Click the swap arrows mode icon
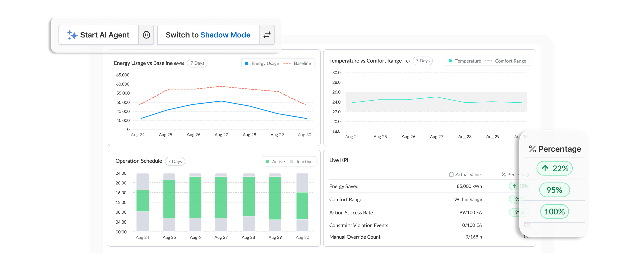 coord(267,35)
